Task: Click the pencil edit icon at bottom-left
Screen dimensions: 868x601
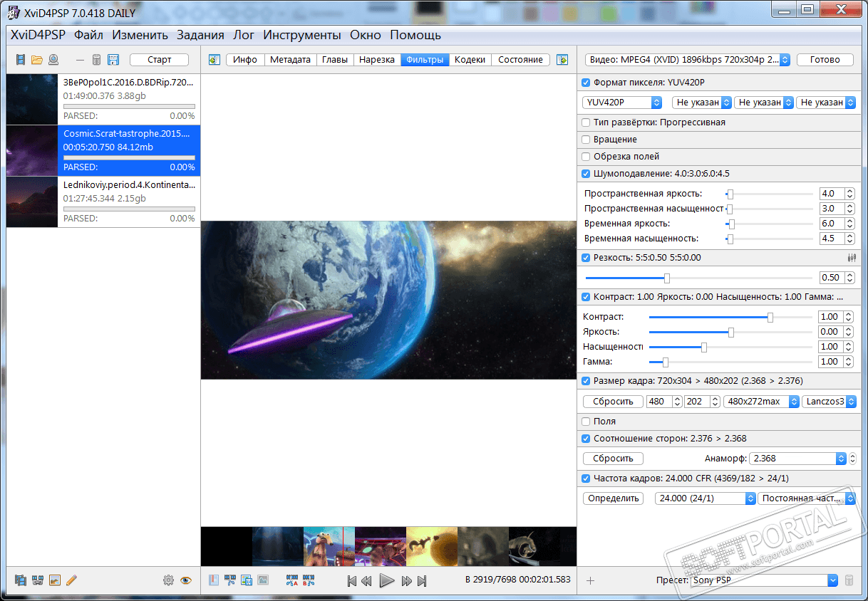Action: [71, 580]
